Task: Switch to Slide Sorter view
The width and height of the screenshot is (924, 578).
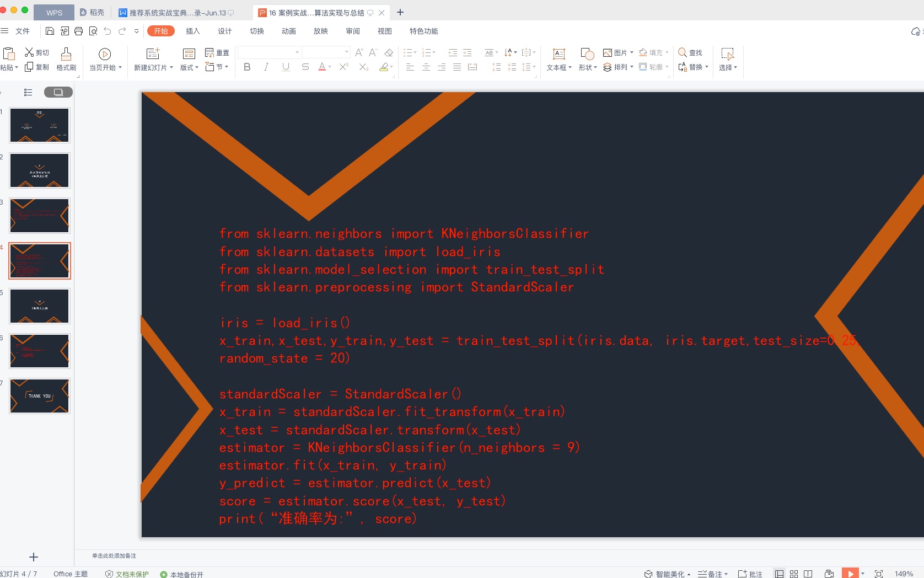Action: (x=794, y=574)
